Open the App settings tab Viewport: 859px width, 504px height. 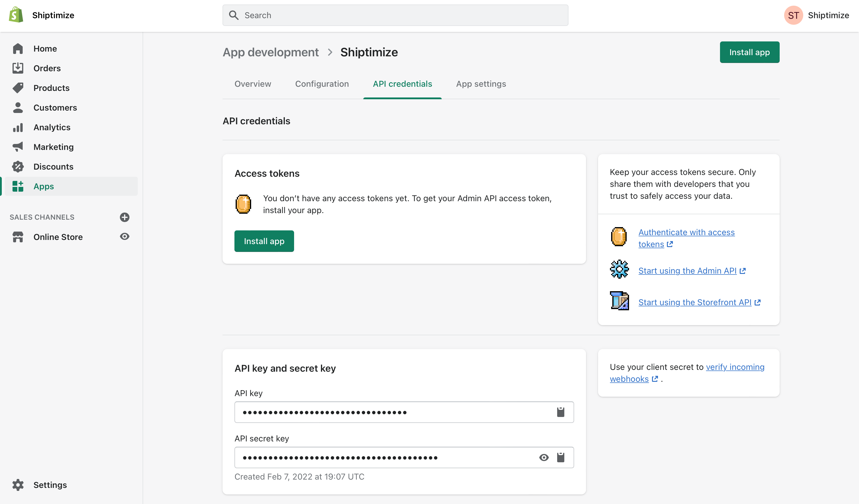click(x=481, y=84)
